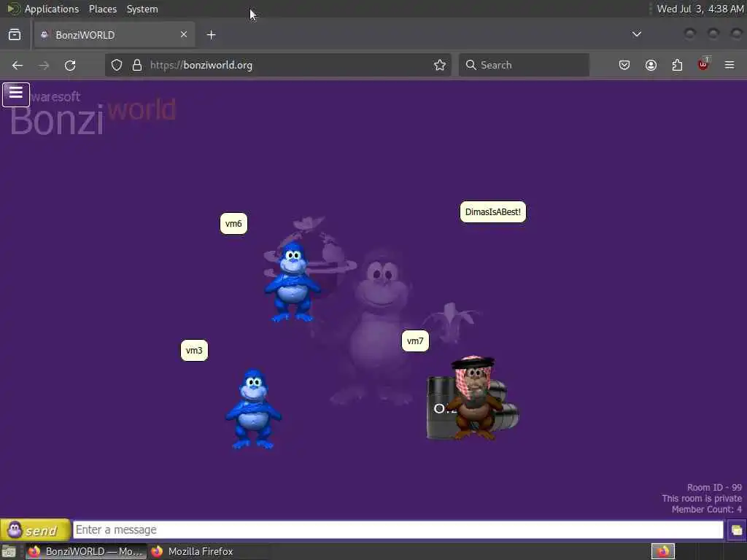Click the vm3 blue Bonzi character

tap(253, 408)
